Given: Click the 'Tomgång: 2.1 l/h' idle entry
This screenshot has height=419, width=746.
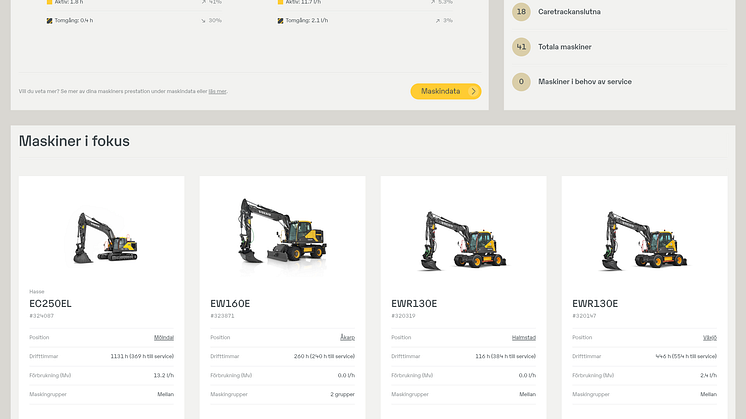Looking at the screenshot, I should pyautogui.click(x=306, y=20).
